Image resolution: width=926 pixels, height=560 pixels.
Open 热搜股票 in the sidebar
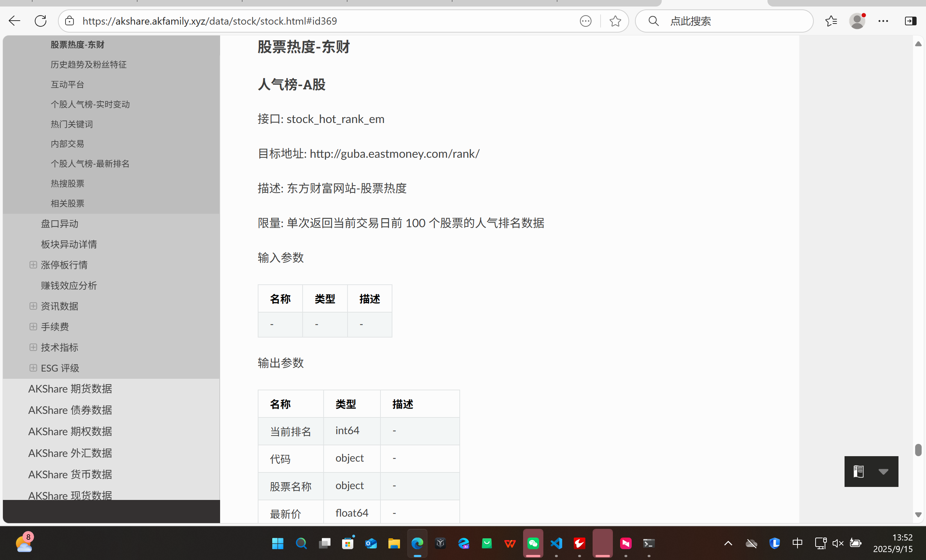pyautogui.click(x=67, y=184)
